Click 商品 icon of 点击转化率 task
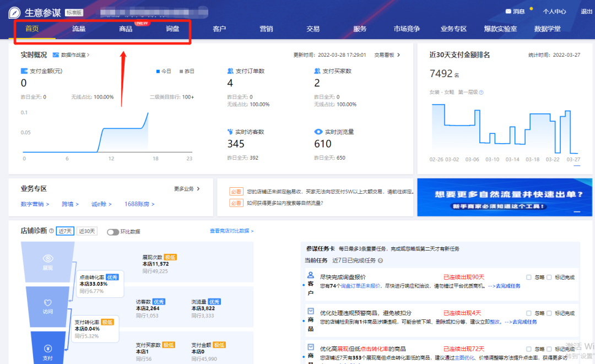 [311, 347]
